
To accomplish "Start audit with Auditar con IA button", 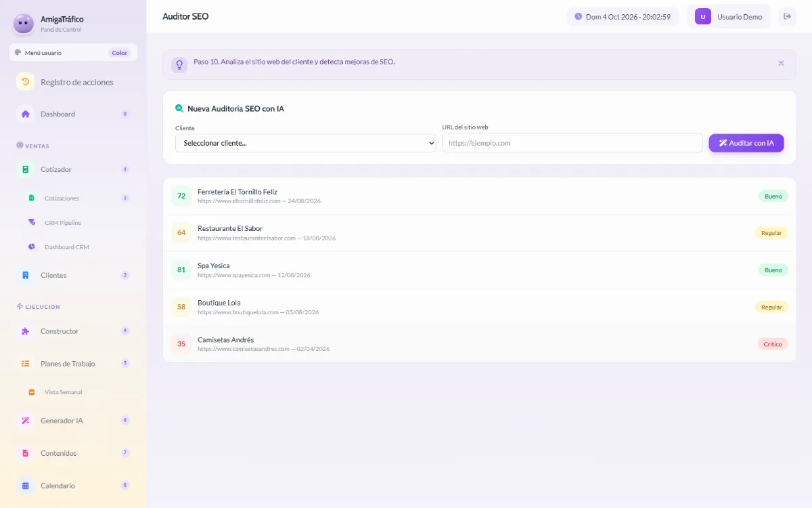I will coord(746,143).
